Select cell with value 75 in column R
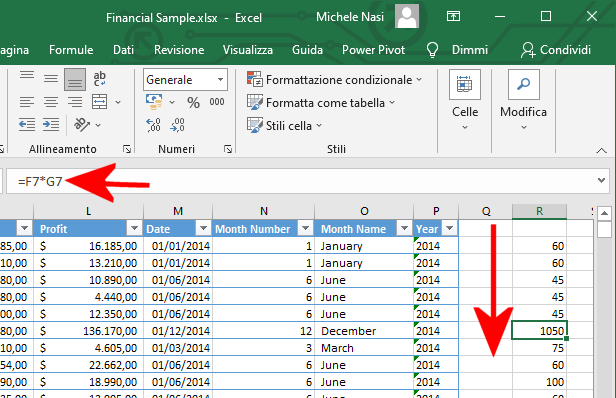The width and height of the screenshot is (616, 398). (539, 348)
